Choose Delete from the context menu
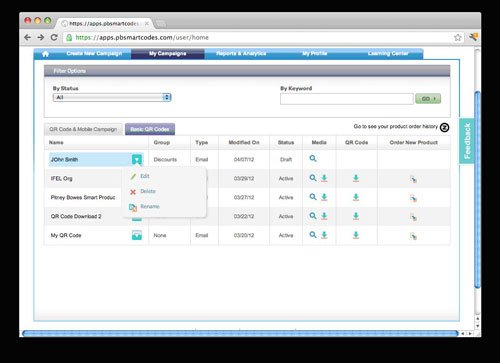The width and height of the screenshot is (500, 363). (x=148, y=191)
